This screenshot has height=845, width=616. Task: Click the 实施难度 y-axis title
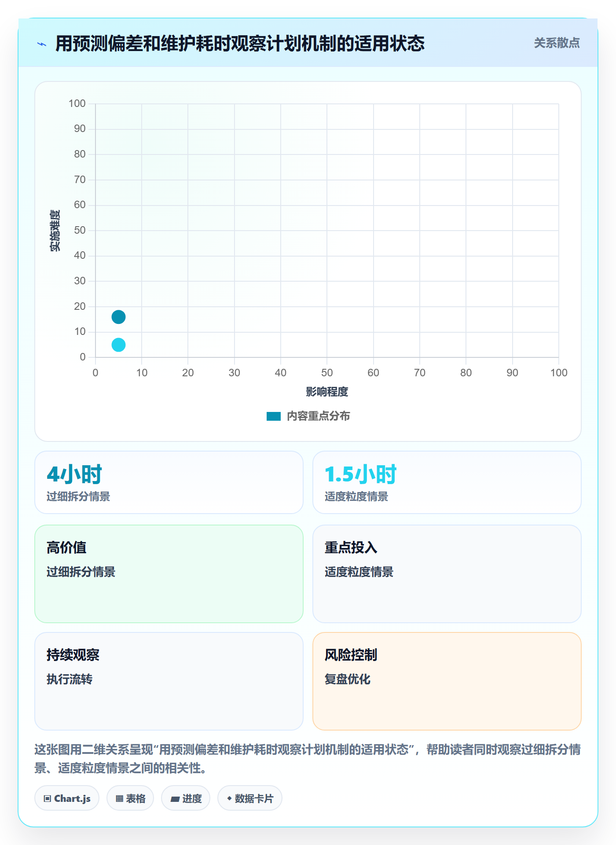point(55,231)
